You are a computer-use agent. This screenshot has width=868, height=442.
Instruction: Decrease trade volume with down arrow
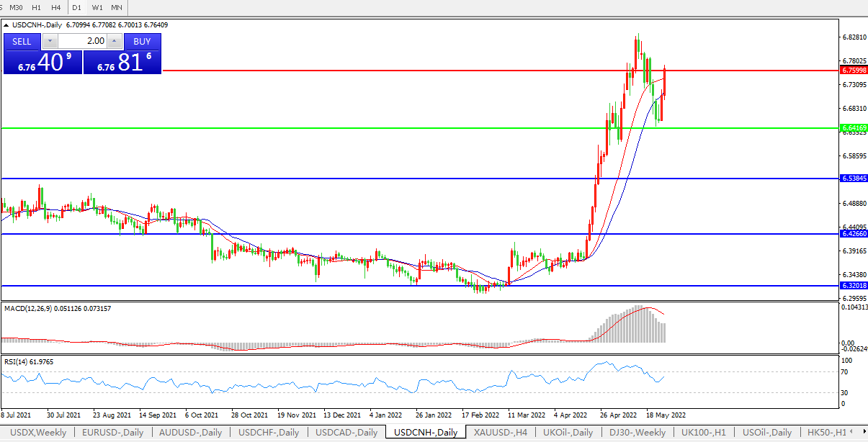point(50,41)
